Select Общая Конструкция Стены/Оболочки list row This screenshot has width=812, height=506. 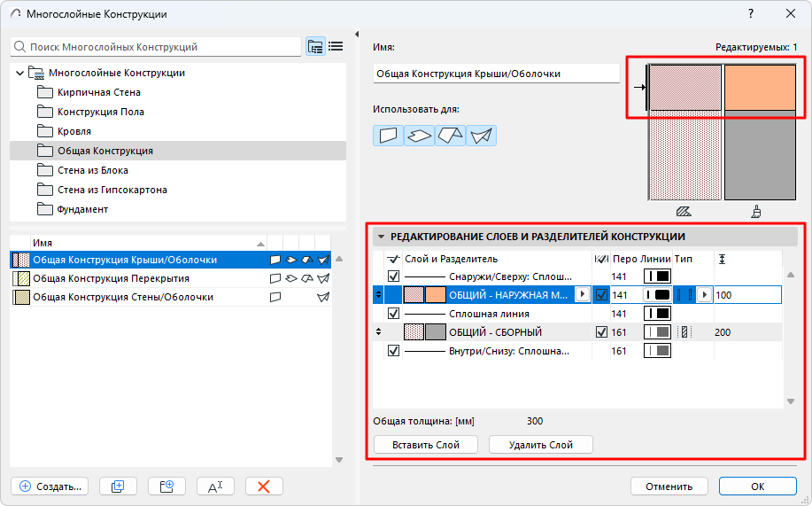tap(171, 297)
